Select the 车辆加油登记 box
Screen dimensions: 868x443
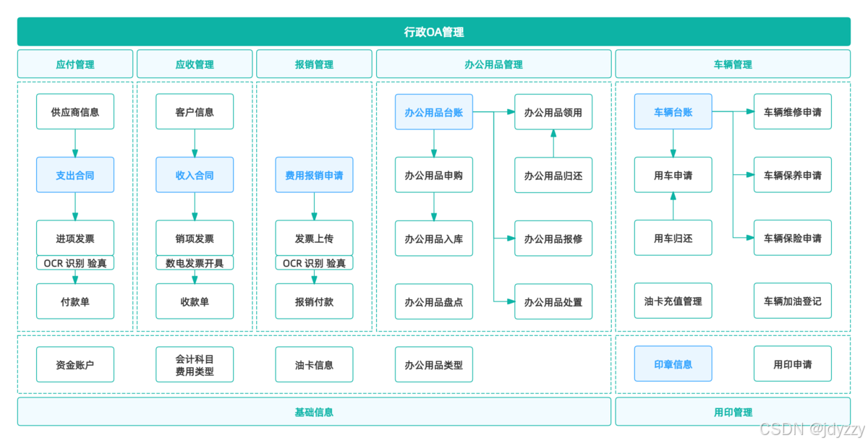tap(793, 301)
